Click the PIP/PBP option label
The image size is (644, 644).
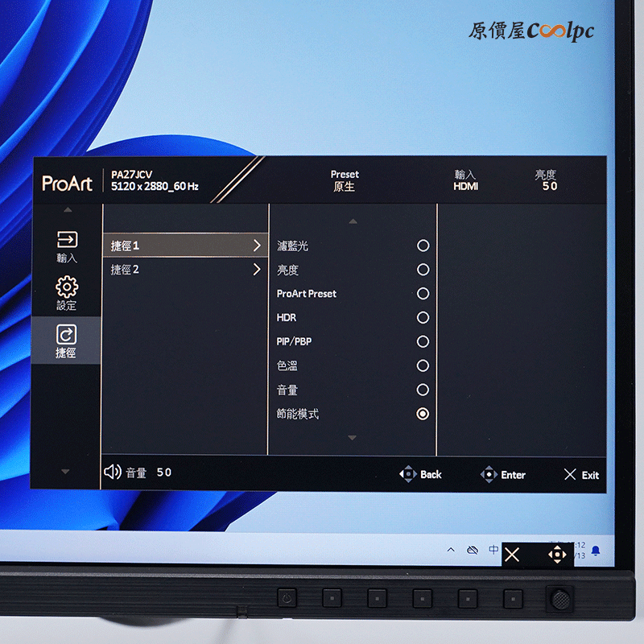point(294,341)
